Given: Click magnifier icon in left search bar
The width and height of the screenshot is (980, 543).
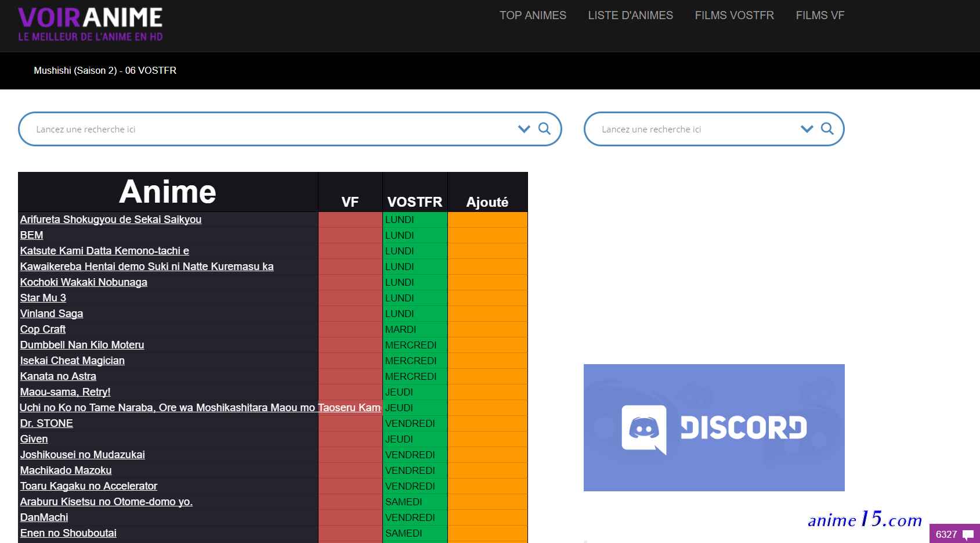Looking at the screenshot, I should click(x=544, y=128).
